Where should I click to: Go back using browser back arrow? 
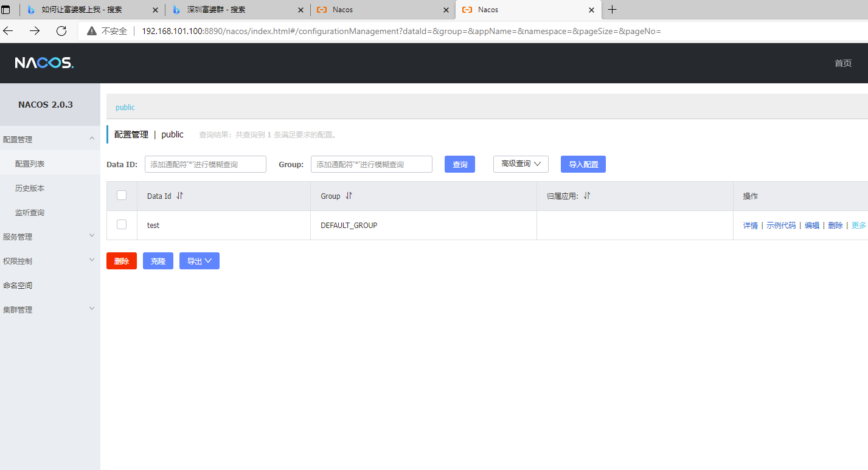coord(9,31)
